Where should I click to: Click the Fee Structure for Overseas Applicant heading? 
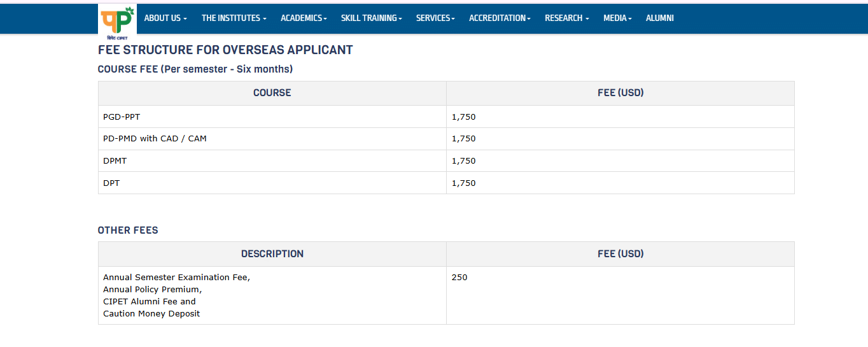click(x=225, y=50)
